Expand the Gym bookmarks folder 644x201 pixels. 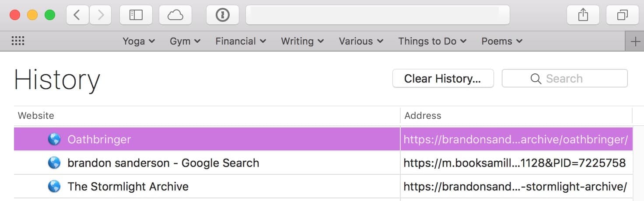(x=185, y=41)
